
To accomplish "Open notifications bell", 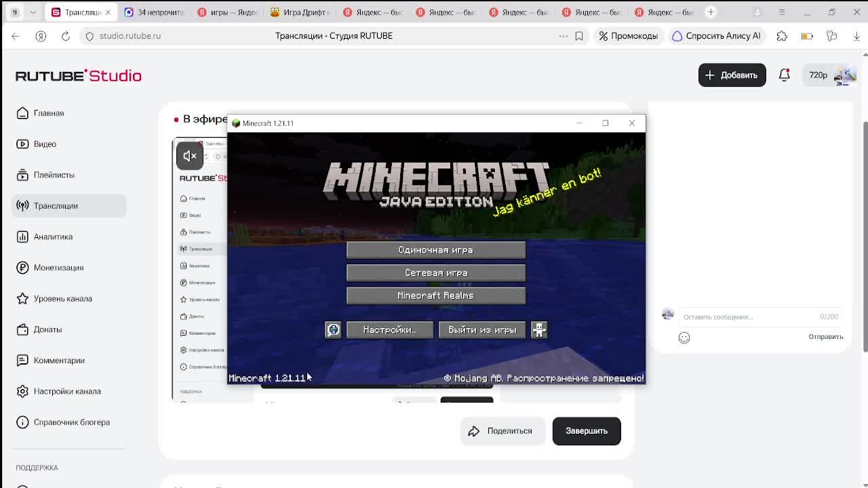I will pyautogui.click(x=784, y=75).
